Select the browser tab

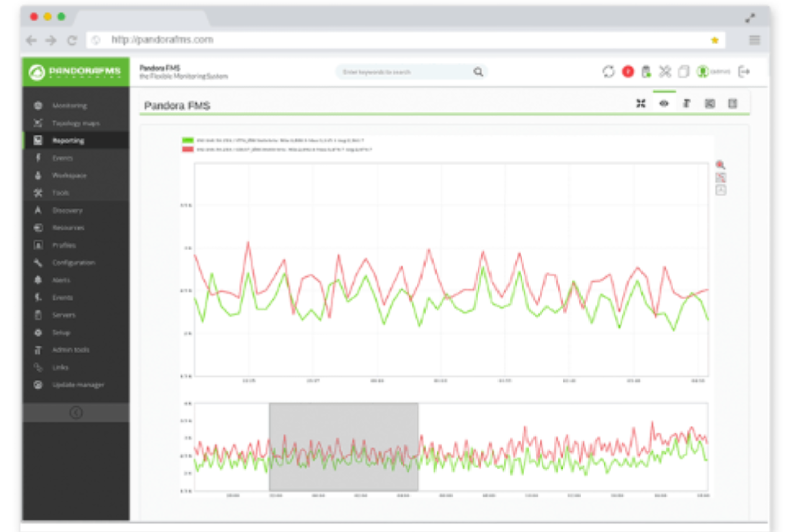(x=141, y=19)
